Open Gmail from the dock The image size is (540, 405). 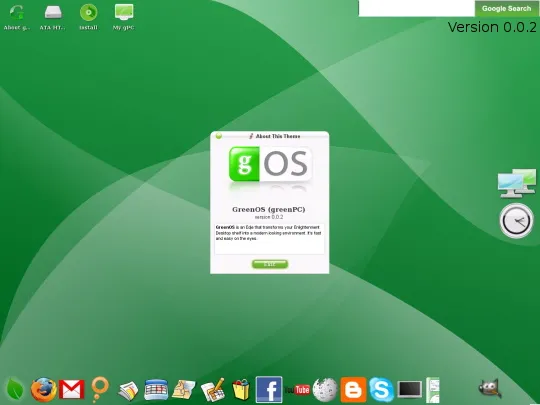click(72, 389)
